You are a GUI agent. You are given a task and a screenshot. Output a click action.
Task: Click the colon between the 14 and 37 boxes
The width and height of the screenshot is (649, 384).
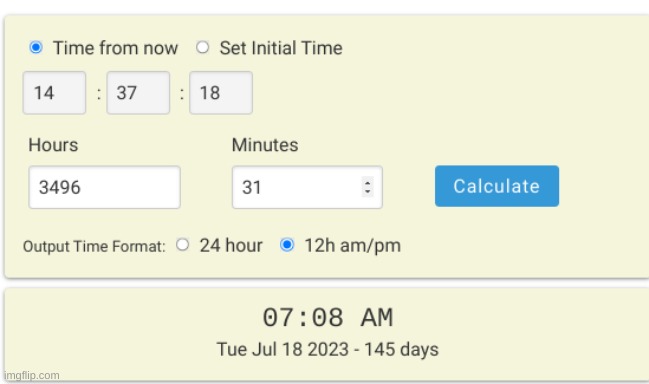99,94
